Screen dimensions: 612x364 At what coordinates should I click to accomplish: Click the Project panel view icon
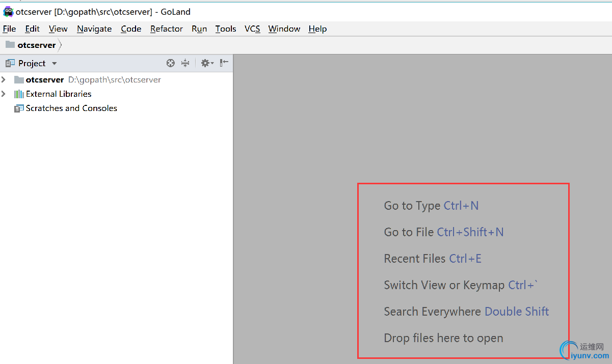pyautogui.click(x=10, y=63)
